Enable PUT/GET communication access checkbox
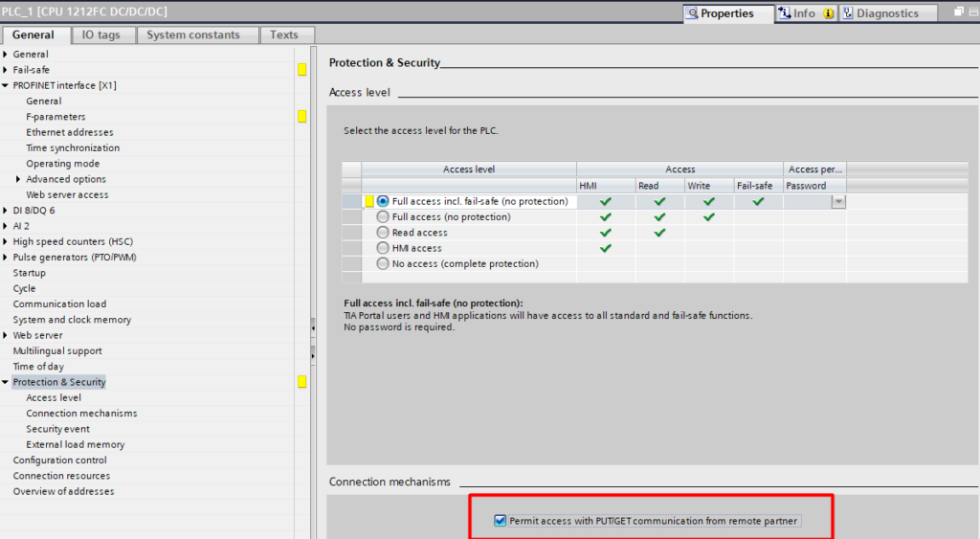The image size is (980, 539). pyautogui.click(x=500, y=521)
